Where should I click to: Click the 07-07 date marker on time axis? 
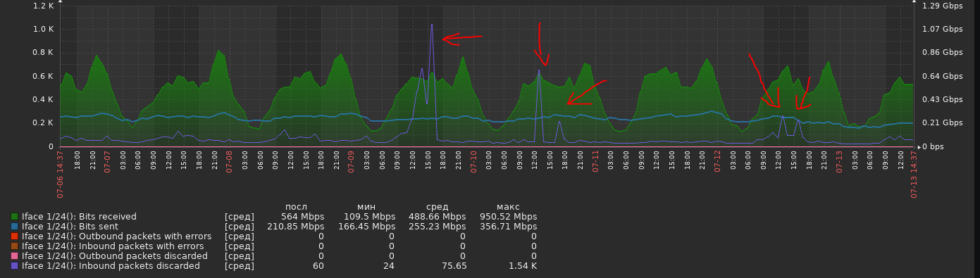pyautogui.click(x=107, y=161)
